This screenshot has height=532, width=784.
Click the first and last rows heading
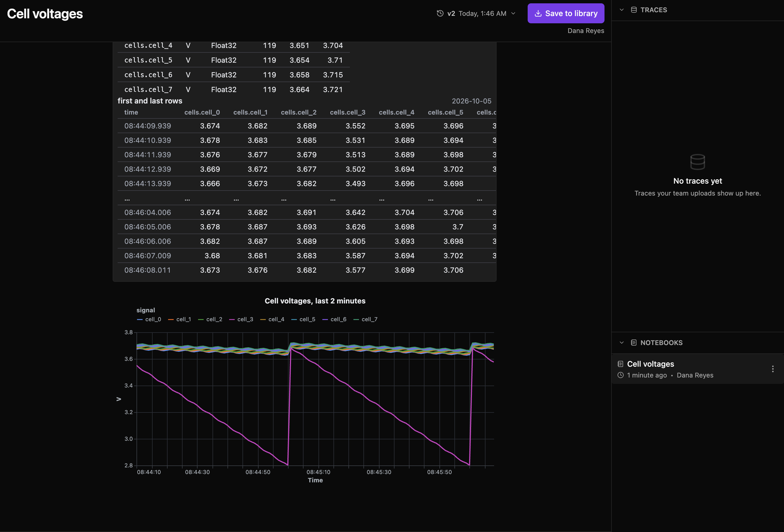(150, 101)
